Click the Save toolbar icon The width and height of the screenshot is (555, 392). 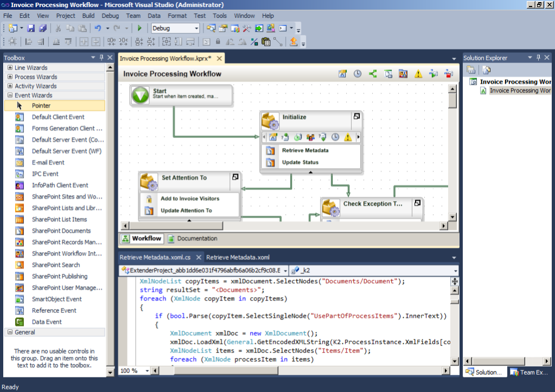[x=31, y=28]
